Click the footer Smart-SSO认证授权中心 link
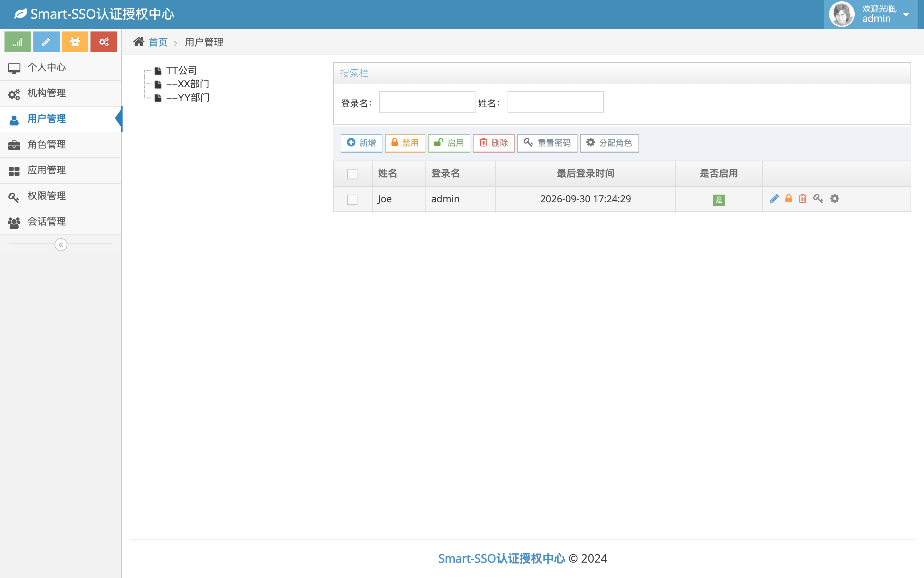This screenshot has width=924, height=578. coord(501,558)
